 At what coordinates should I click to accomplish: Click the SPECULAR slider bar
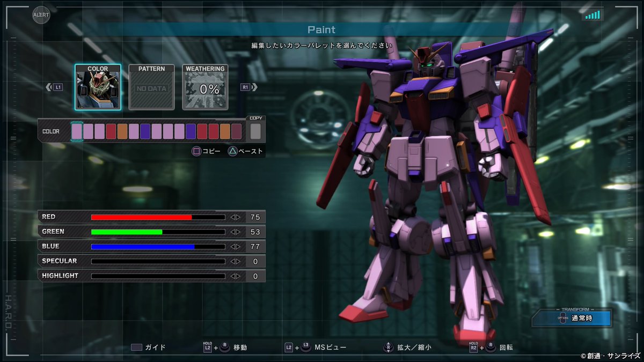pos(158,261)
